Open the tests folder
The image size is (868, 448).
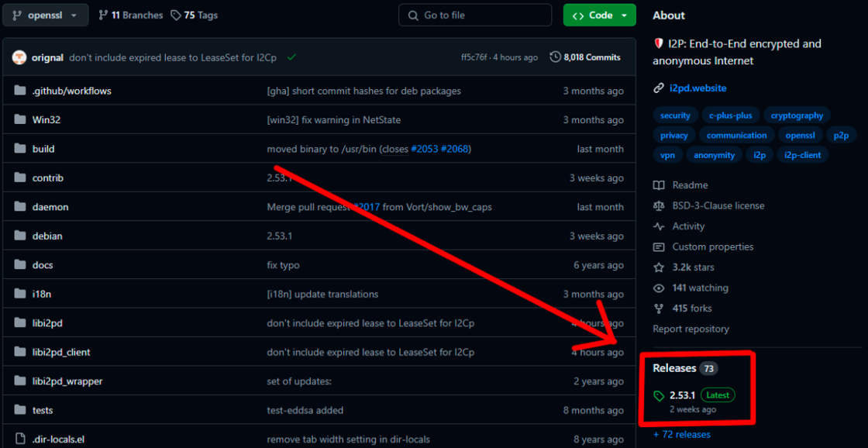(x=43, y=410)
